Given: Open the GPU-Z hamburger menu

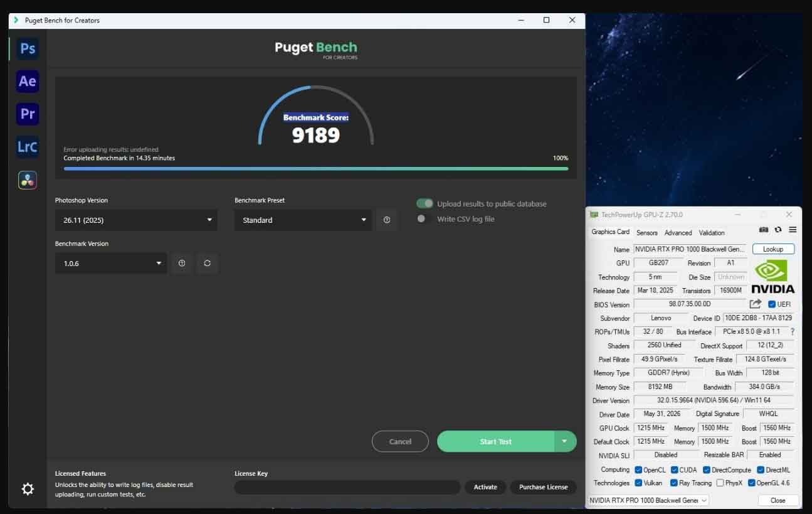Looking at the screenshot, I should 793,230.
